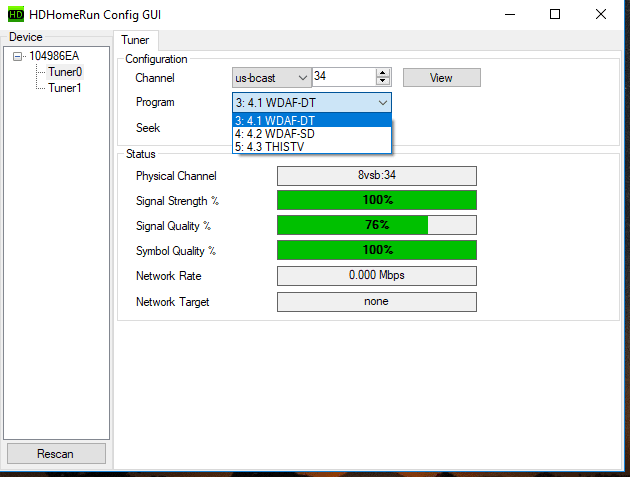630x477 pixels.
Task: Open the us-bcast channel map dropdown
Action: (x=271, y=78)
